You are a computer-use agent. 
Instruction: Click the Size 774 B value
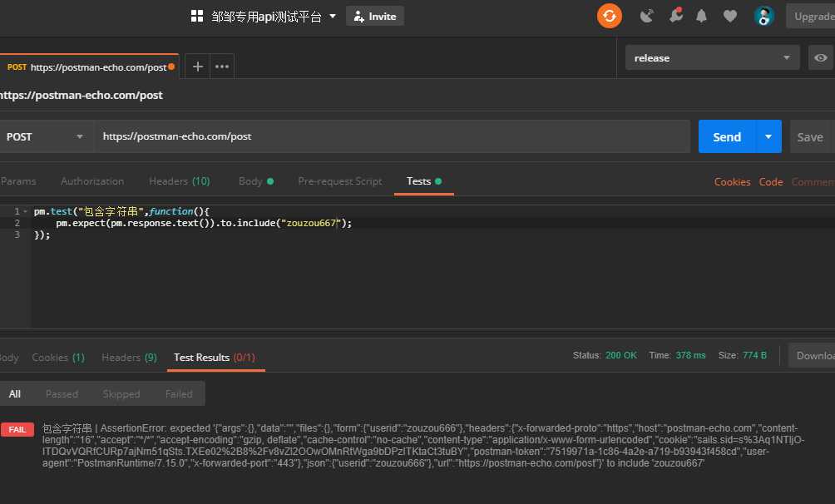754,355
